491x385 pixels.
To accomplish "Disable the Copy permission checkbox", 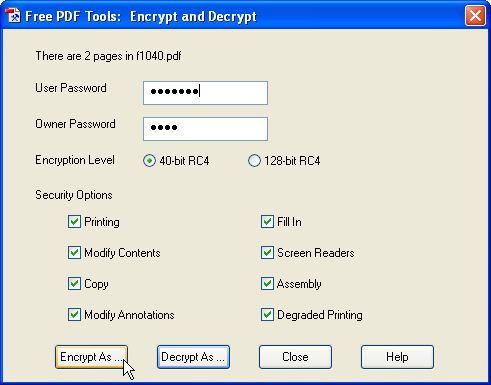I will [74, 284].
